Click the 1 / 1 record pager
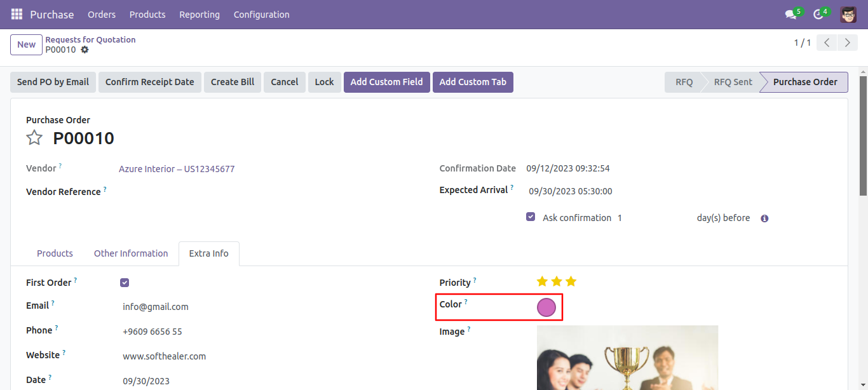This screenshot has height=390, width=868. (x=803, y=43)
